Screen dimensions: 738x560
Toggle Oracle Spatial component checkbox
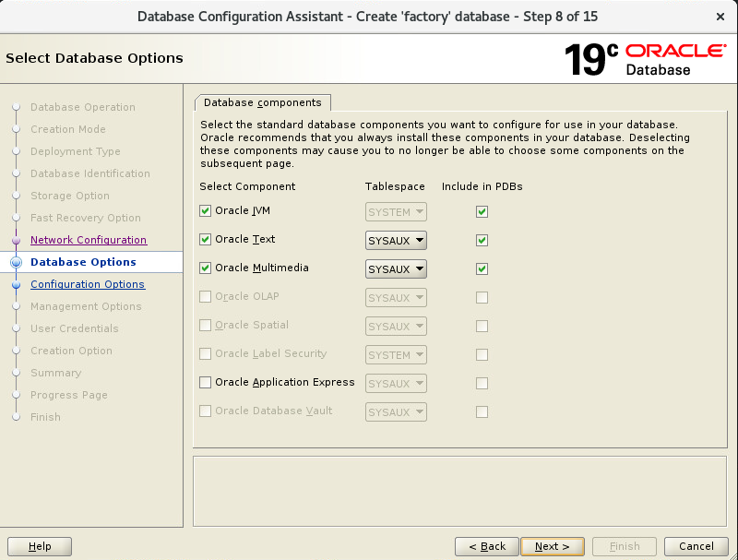point(205,326)
